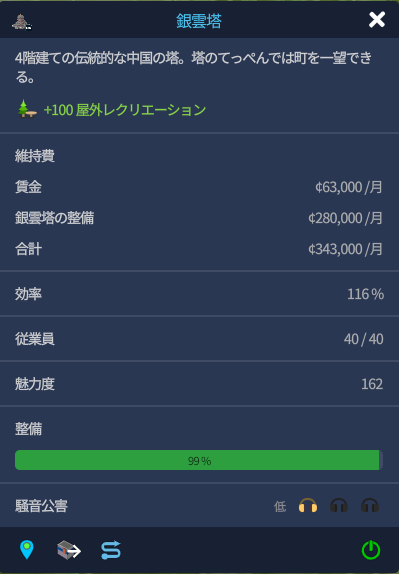Click the 銀雲塔 title text
Image resolution: width=399 pixels, height=574 pixels.
199,21
